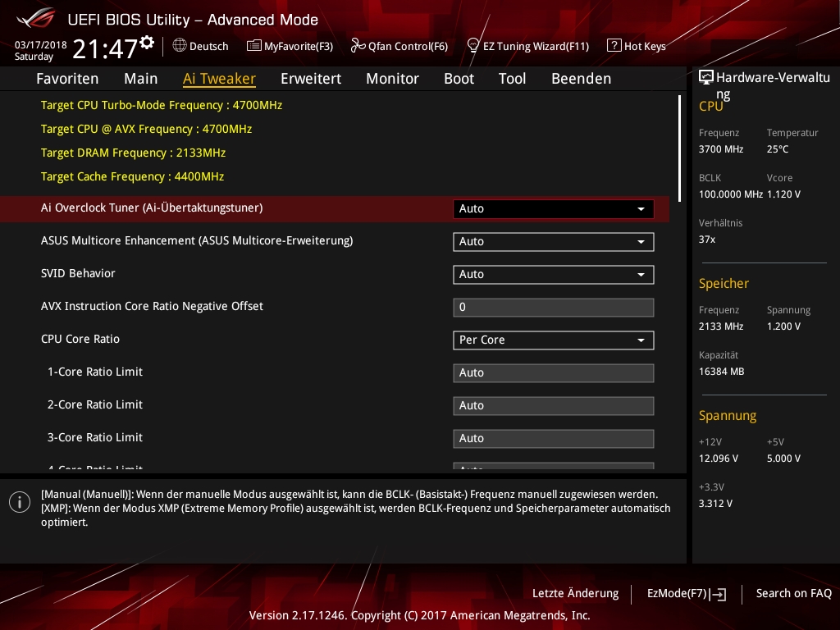The image size is (840, 630).
Task: Click the info icon beside help text
Action: pyautogui.click(x=20, y=502)
